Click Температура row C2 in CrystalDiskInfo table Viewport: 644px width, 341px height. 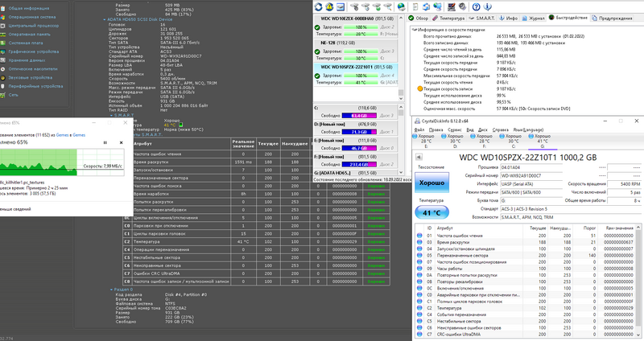click(527, 308)
